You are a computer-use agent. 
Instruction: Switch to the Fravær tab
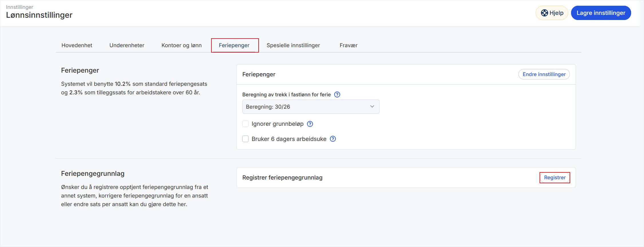[x=348, y=45]
